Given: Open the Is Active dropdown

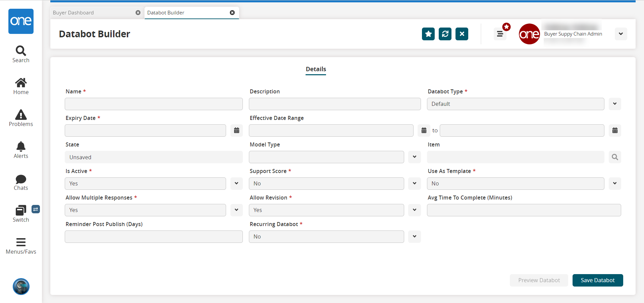Looking at the screenshot, I should point(236,183).
